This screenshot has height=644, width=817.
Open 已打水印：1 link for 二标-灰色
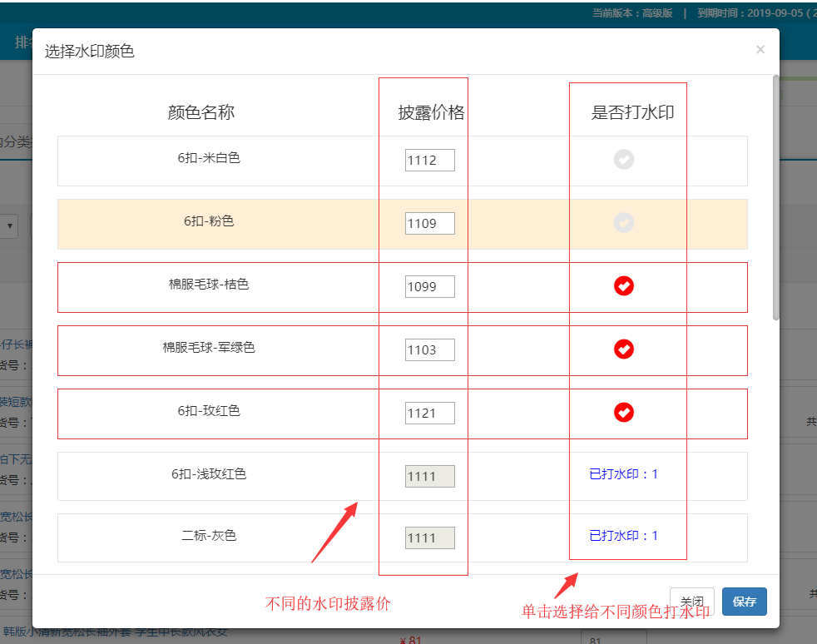click(x=623, y=536)
